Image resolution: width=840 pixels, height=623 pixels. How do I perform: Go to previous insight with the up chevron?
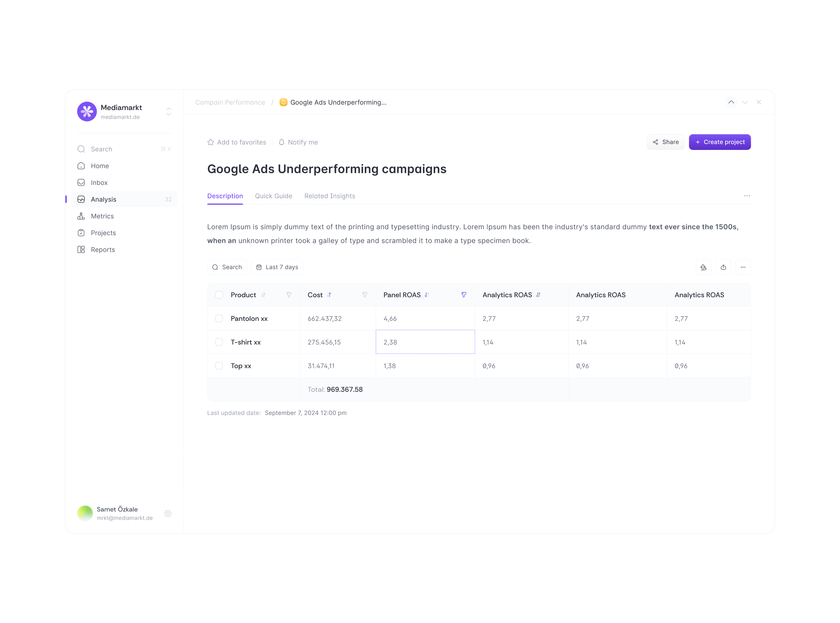coord(731,102)
